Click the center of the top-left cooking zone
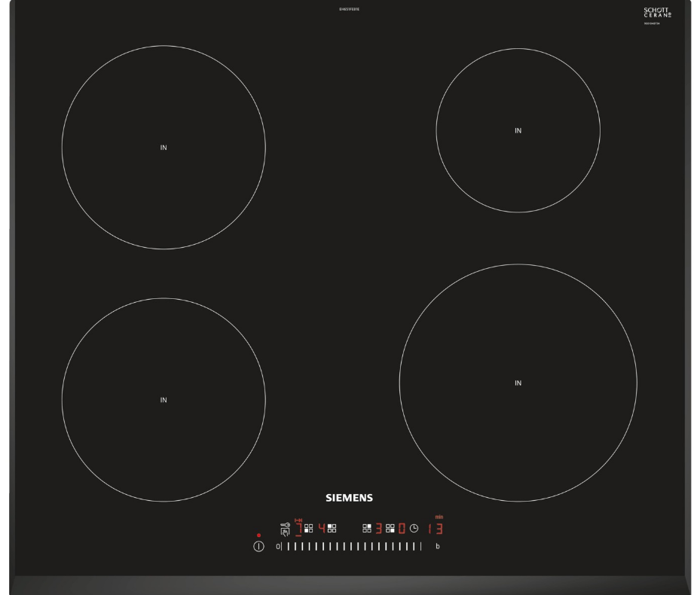This screenshot has width=700, height=595. point(164,148)
